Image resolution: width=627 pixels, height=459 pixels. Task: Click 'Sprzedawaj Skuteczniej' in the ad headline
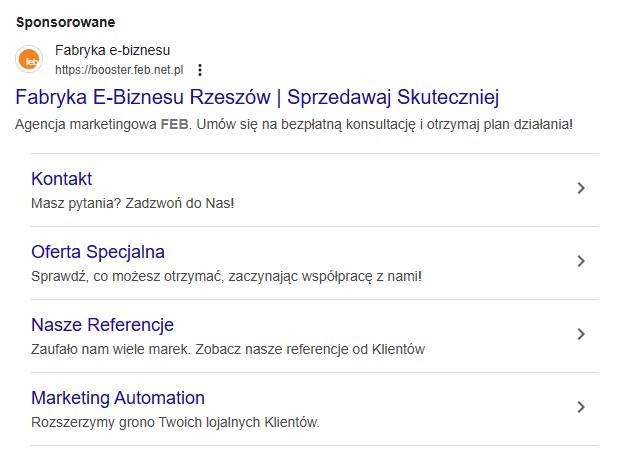pos(393,97)
